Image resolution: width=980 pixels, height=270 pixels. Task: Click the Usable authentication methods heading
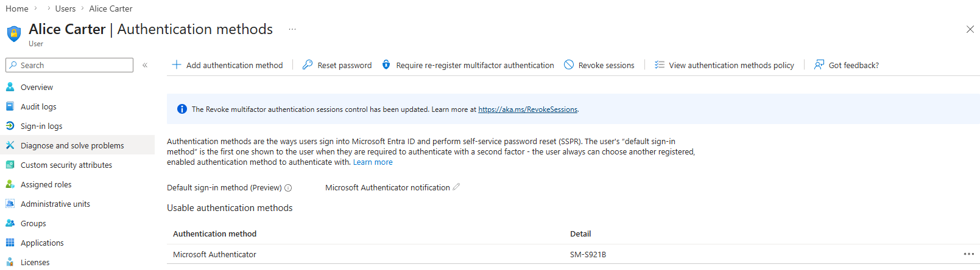point(230,208)
